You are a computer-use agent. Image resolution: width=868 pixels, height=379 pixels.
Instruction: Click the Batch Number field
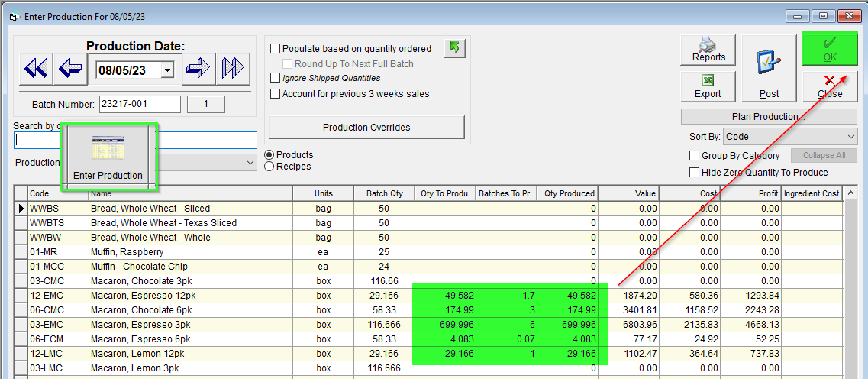pyautogui.click(x=140, y=104)
